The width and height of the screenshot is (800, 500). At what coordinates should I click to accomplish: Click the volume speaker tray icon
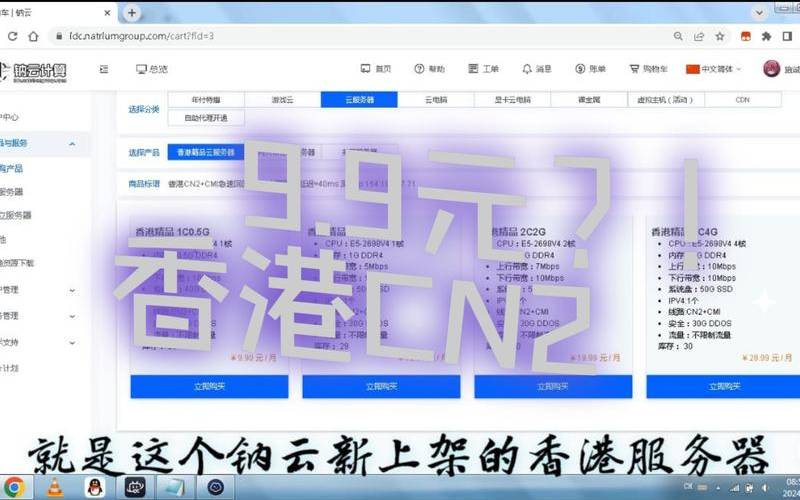click(765, 488)
